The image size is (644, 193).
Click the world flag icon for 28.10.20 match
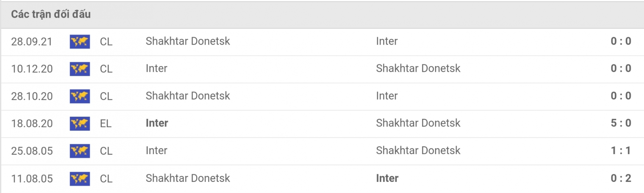point(80,96)
